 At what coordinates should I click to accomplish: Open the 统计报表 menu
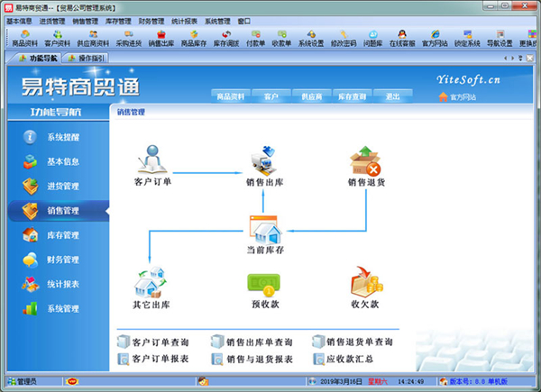(x=185, y=22)
